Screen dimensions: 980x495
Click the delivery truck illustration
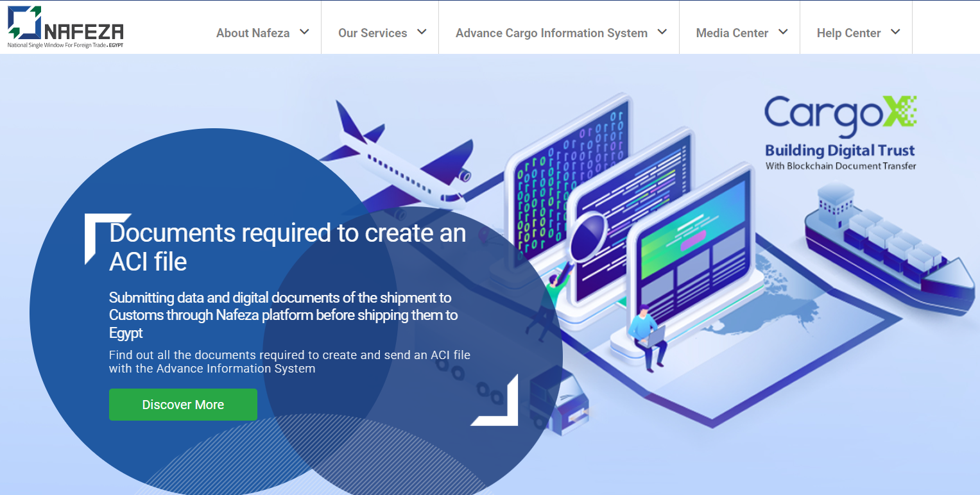tap(558, 399)
